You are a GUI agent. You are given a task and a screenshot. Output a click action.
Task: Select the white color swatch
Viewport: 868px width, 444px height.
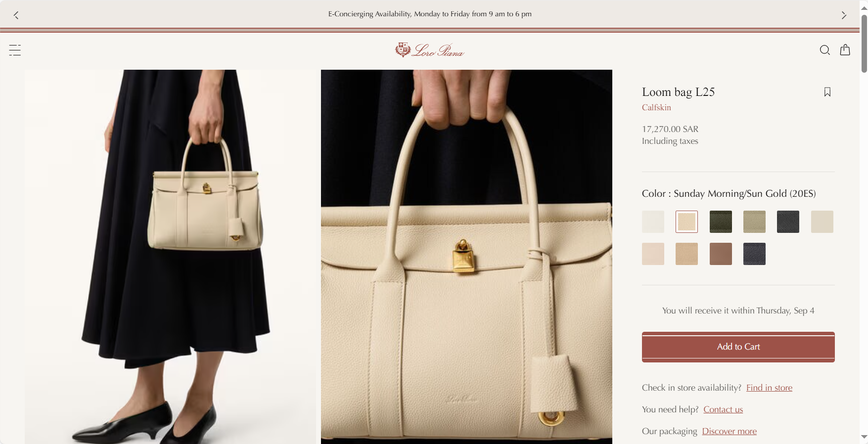tap(653, 222)
